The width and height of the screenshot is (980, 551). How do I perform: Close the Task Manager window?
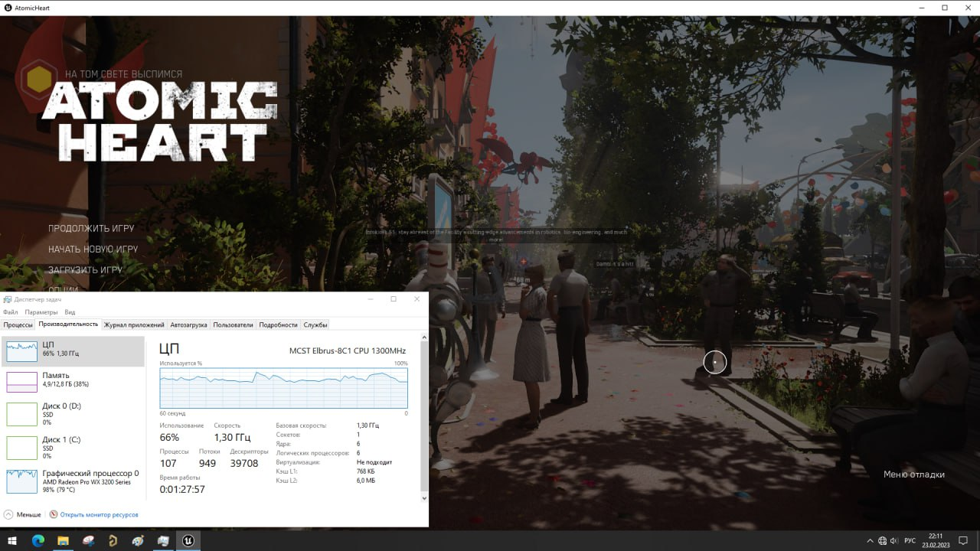416,298
